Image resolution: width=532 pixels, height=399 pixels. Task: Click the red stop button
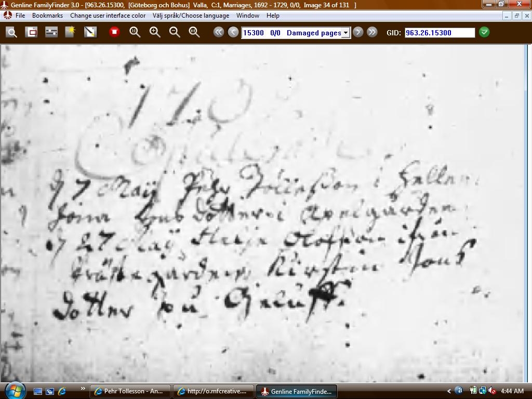[x=114, y=32]
